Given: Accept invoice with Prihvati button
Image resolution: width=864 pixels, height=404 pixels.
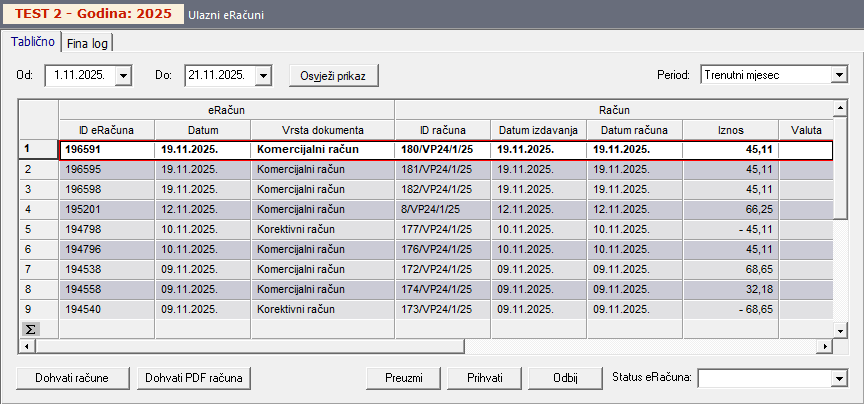Looking at the screenshot, I should 484,378.
